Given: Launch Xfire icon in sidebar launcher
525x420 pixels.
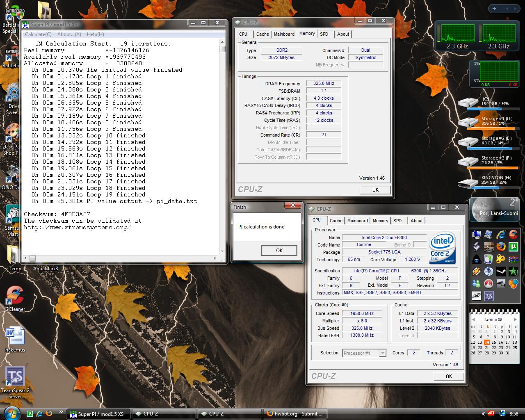Looking at the screenshot, I should pos(477,296).
